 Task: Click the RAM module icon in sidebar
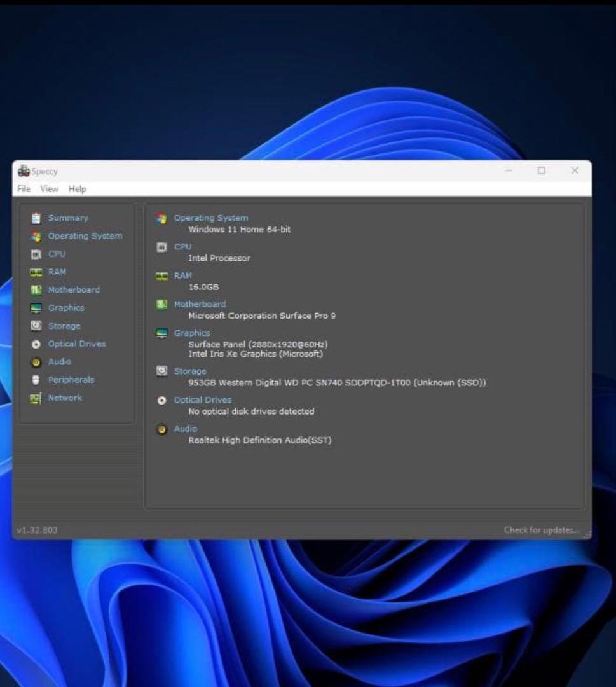click(36, 272)
